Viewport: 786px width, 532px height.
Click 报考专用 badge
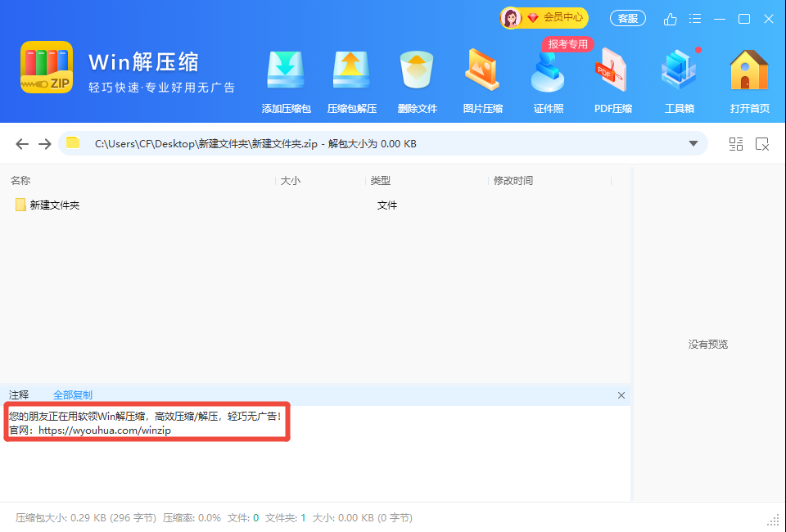tap(568, 44)
